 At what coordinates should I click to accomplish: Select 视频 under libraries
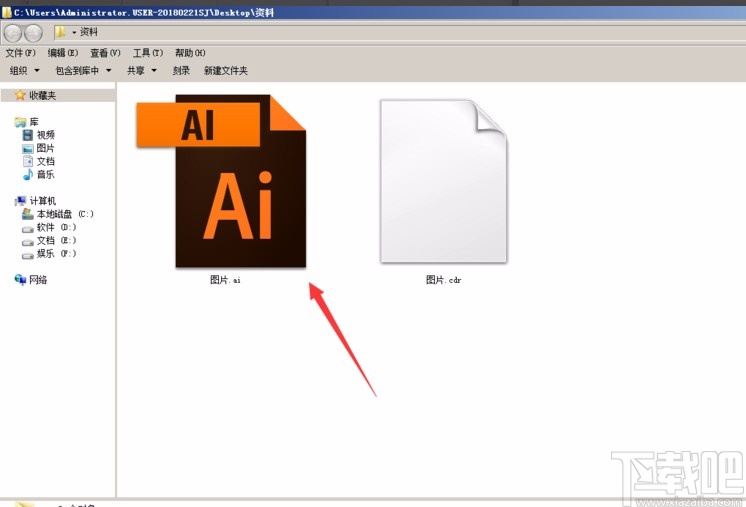click(46, 135)
